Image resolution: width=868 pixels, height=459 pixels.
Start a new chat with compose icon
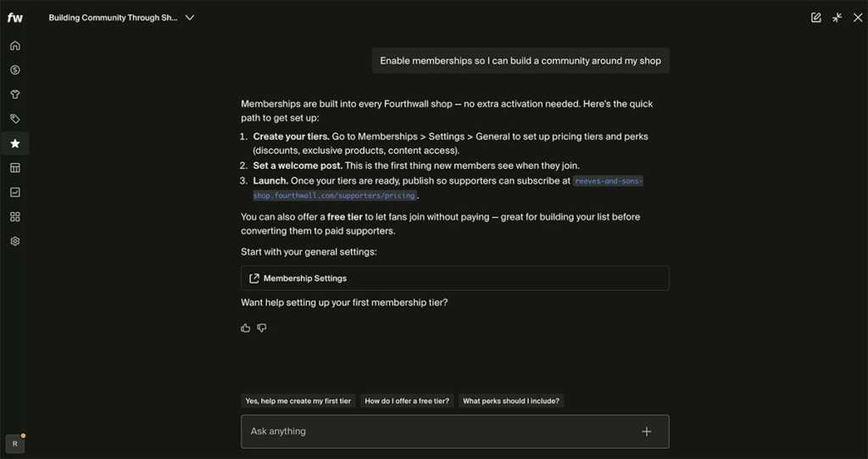[x=816, y=18]
